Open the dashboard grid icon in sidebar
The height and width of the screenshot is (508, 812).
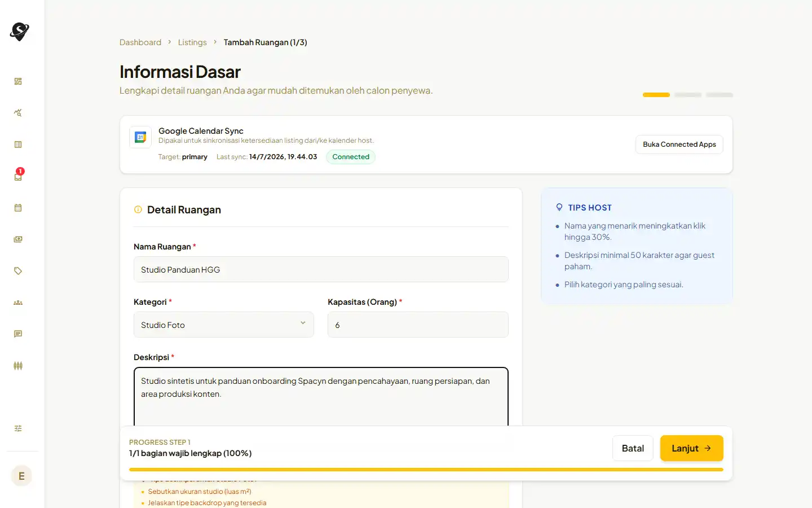(x=18, y=81)
